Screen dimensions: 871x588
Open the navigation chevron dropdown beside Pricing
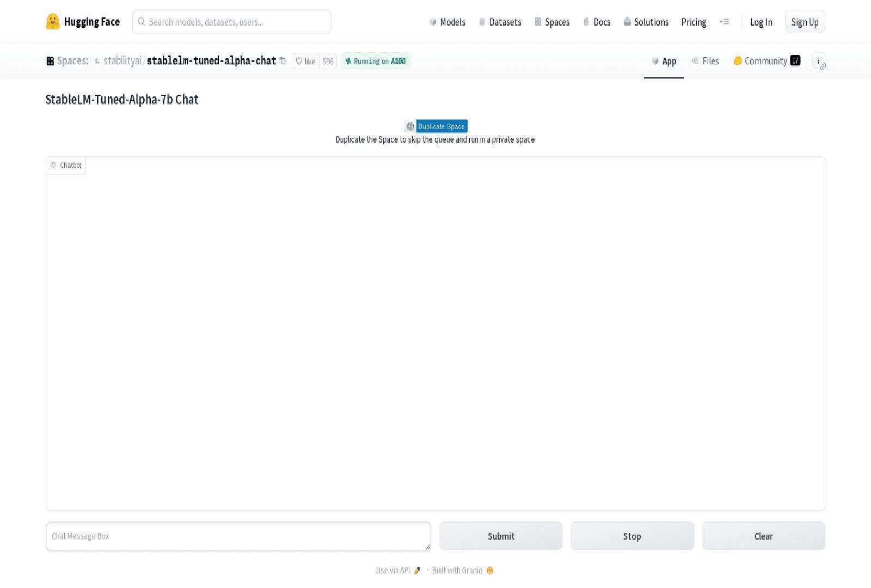(725, 22)
